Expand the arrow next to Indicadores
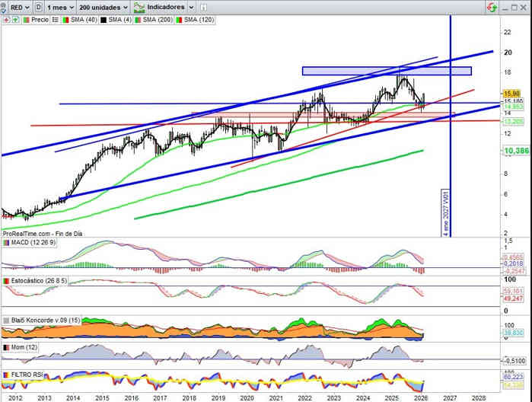Viewport: 532px width, 402px height. pyautogui.click(x=190, y=6)
